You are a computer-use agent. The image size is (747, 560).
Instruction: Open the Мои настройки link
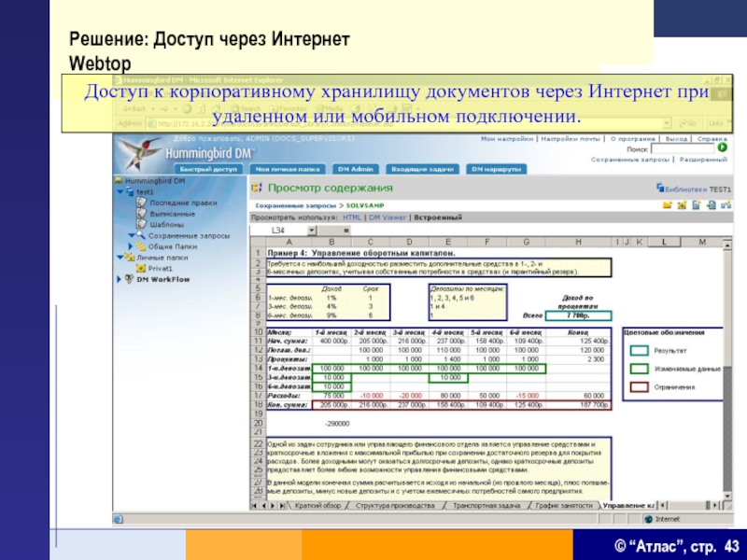click(x=507, y=138)
